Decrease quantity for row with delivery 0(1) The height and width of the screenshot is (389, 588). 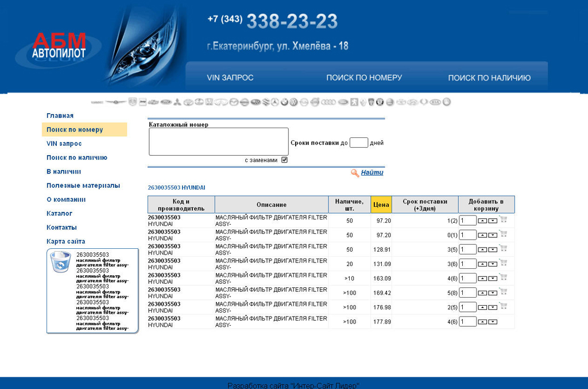(493, 235)
